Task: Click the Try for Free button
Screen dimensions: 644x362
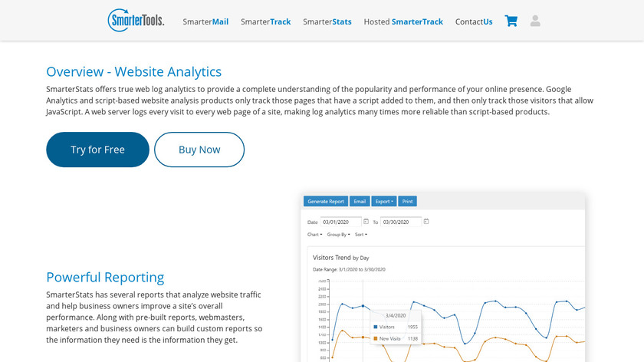Action: [98, 150]
